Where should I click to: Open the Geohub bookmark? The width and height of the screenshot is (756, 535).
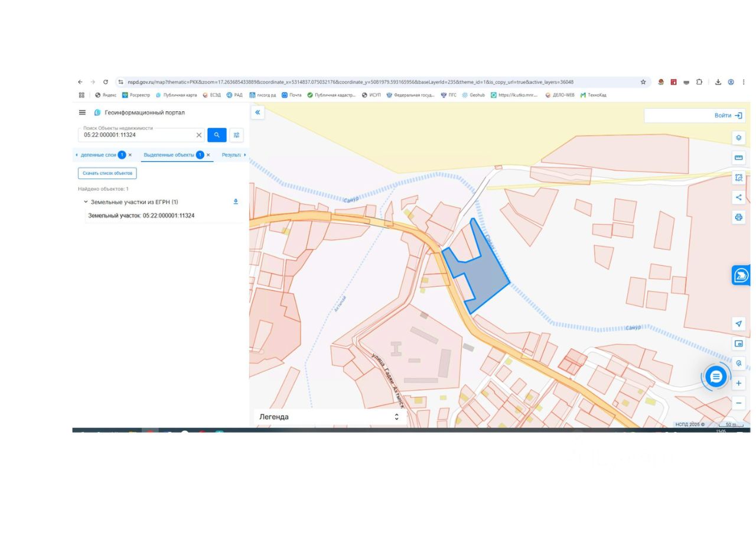(x=473, y=95)
